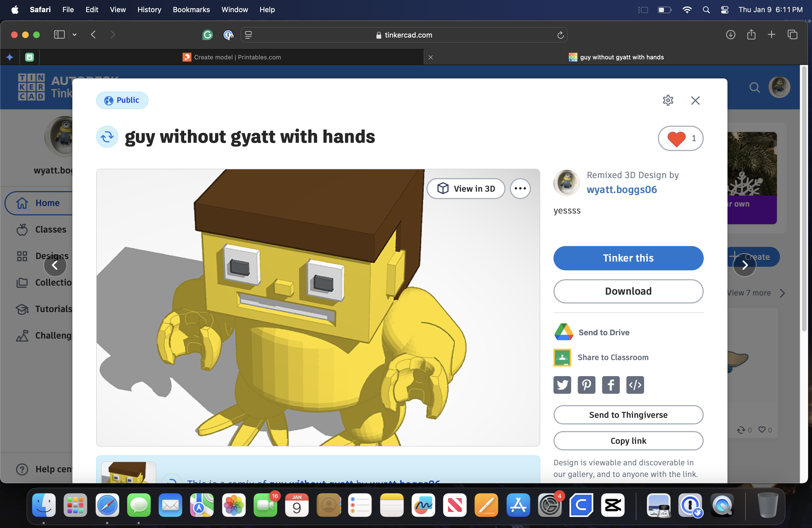Screen dimensions: 812x528
Task: Share on Pinterest icon
Action: [586, 385]
